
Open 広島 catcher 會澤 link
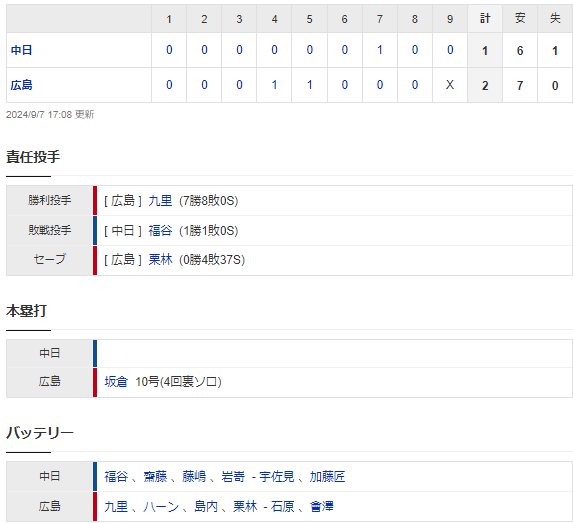pyautogui.click(x=322, y=507)
